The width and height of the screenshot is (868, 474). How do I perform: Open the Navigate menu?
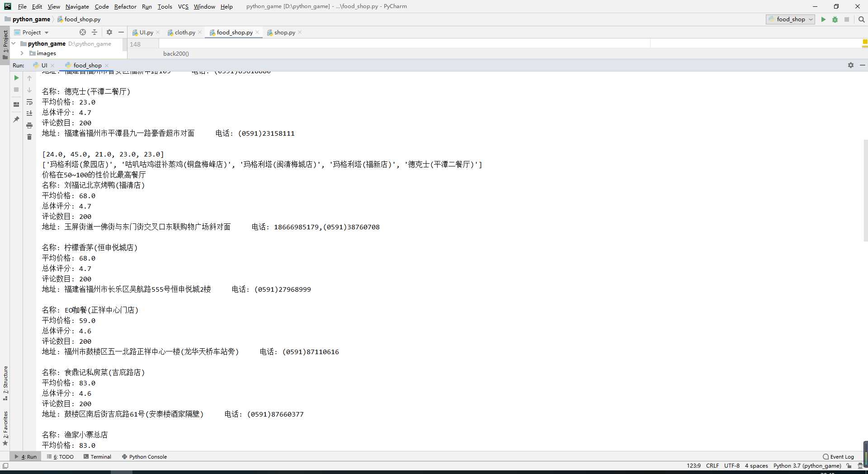77,6
